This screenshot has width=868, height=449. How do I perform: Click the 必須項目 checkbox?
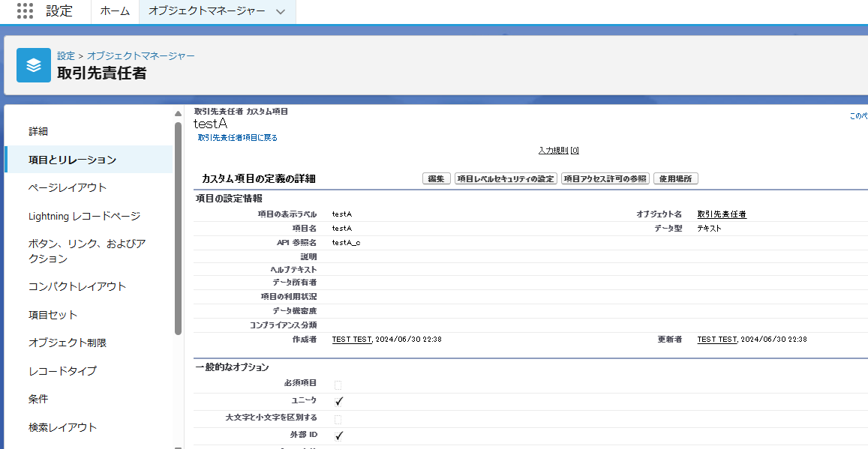(x=338, y=385)
